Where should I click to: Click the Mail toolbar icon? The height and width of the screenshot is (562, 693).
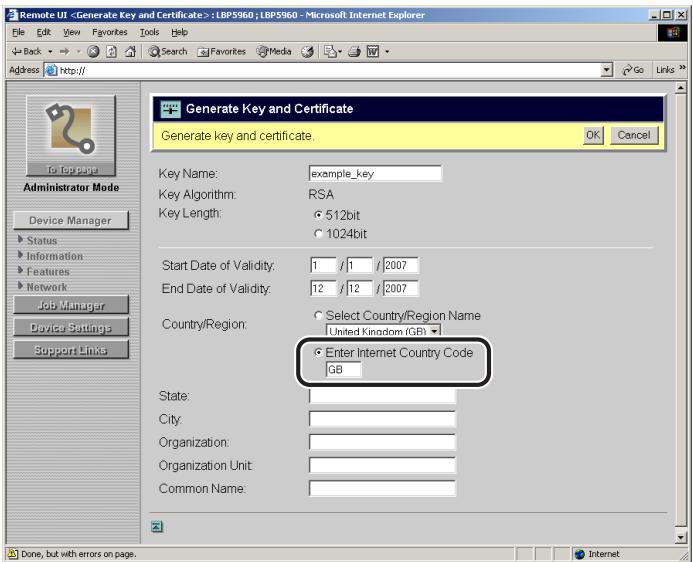(330, 52)
